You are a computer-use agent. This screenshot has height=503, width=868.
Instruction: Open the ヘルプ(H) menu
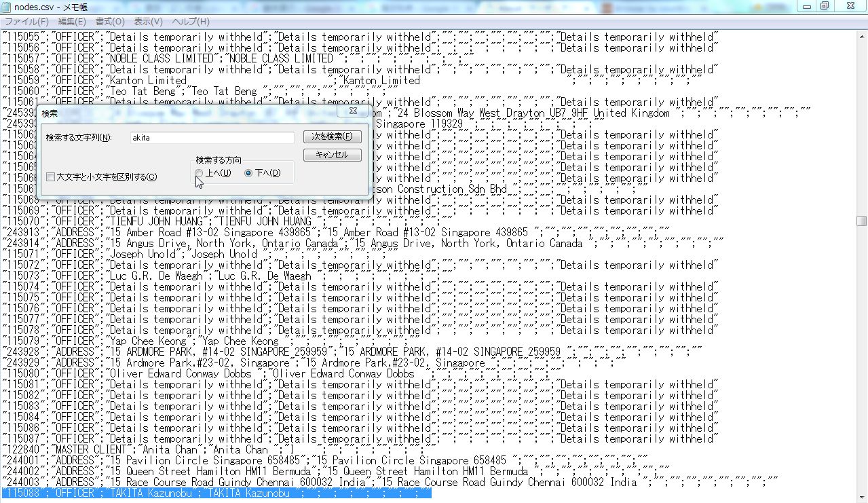tap(191, 22)
